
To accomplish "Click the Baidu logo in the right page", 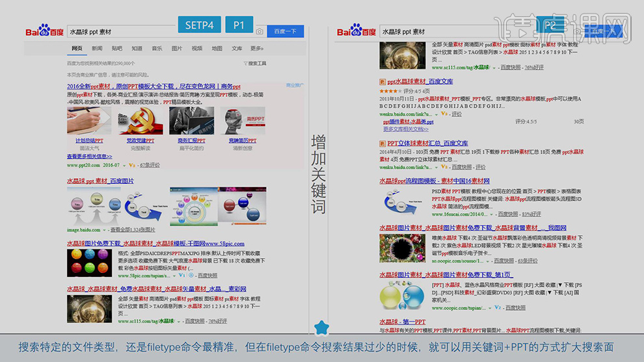I will (x=356, y=31).
